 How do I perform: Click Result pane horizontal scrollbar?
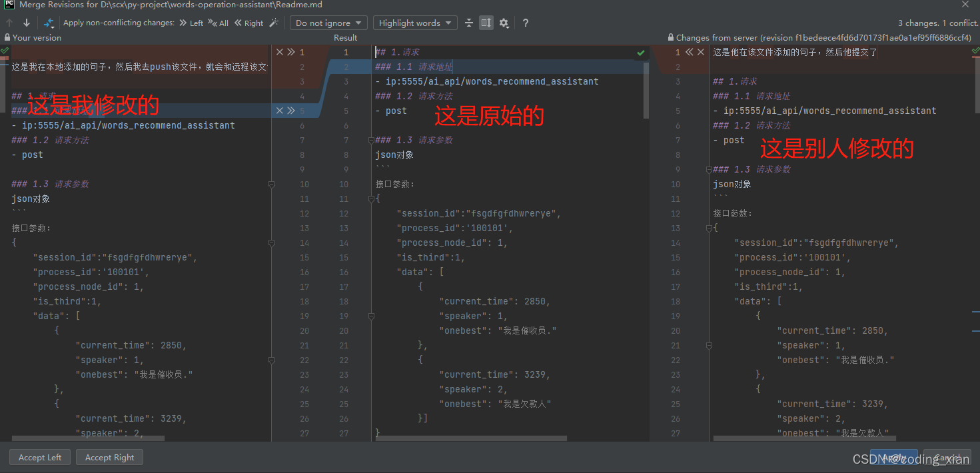pyautogui.click(x=471, y=438)
